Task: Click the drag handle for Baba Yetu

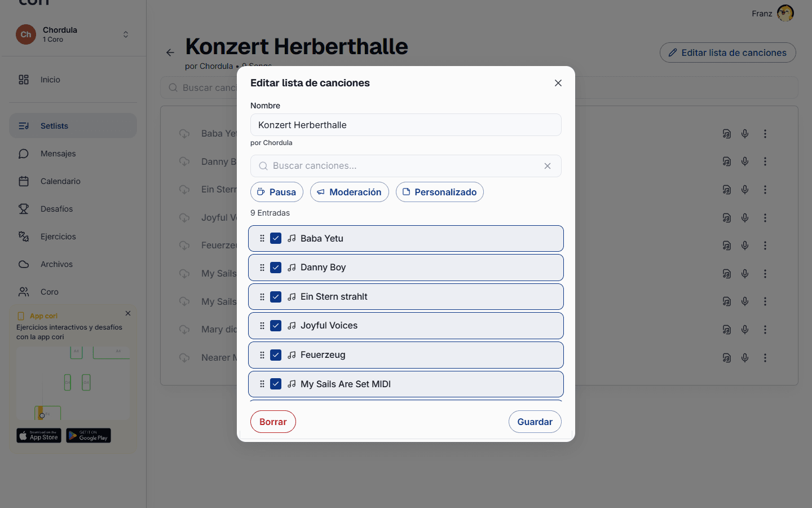Action: 262,238
